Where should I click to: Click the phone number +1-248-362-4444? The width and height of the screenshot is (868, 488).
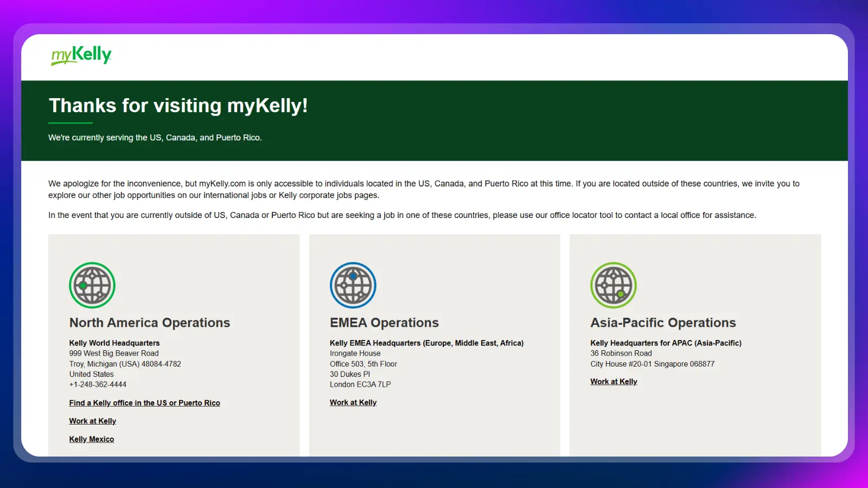tap(98, 384)
